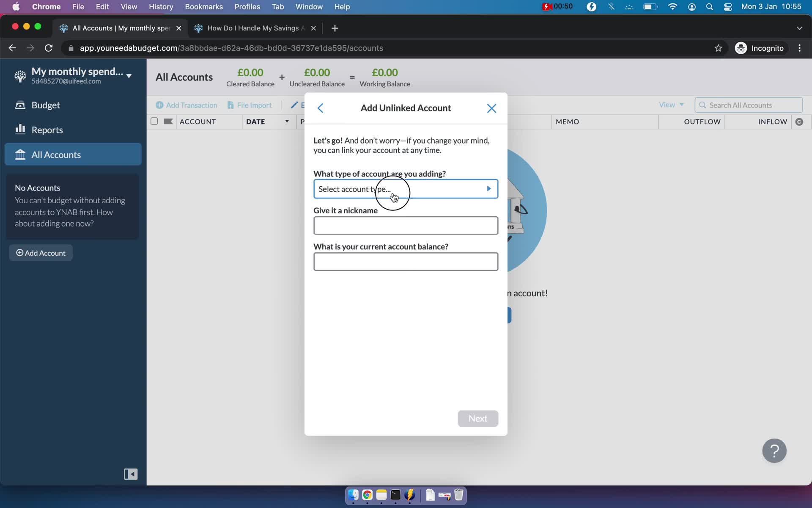The width and height of the screenshot is (812, 508).
Task: Open the History menu in menu bar
Action: (x=161, y=6)
